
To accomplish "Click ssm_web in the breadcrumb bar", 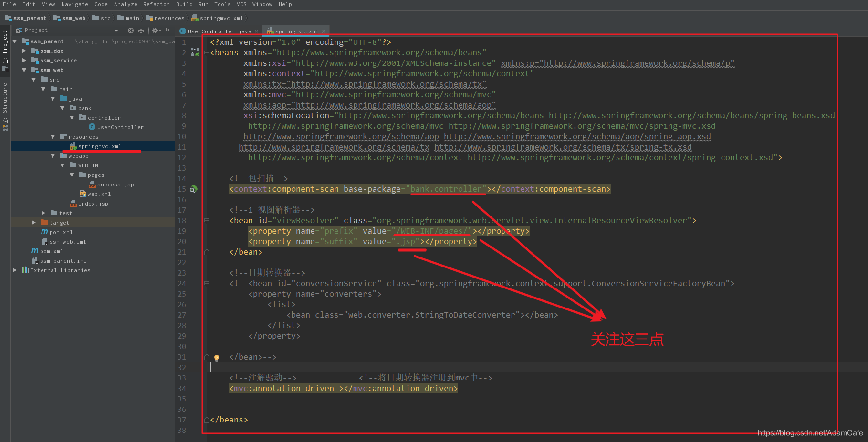I will [70, 18].
